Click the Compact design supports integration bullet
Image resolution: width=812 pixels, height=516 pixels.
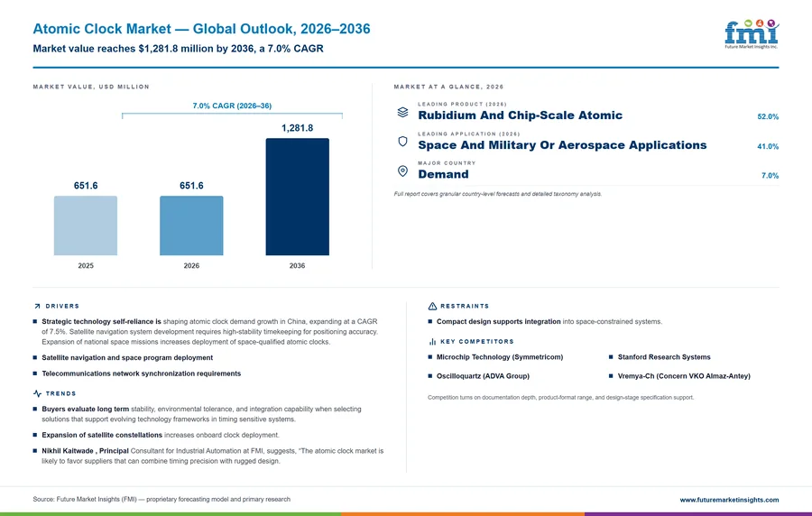coord(549,322)
